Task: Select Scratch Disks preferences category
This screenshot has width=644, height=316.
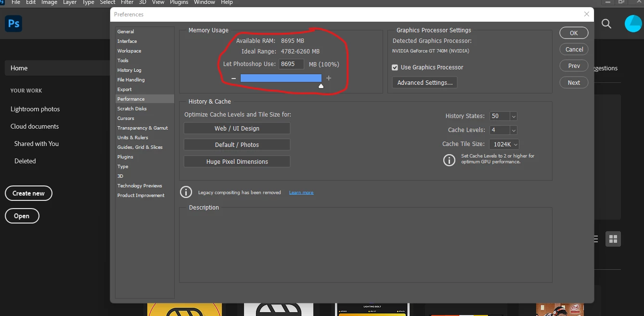Action: click(x=145, y=108)
